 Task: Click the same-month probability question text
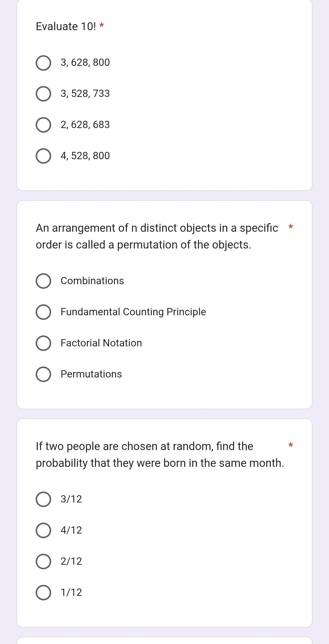coord(160,455)
